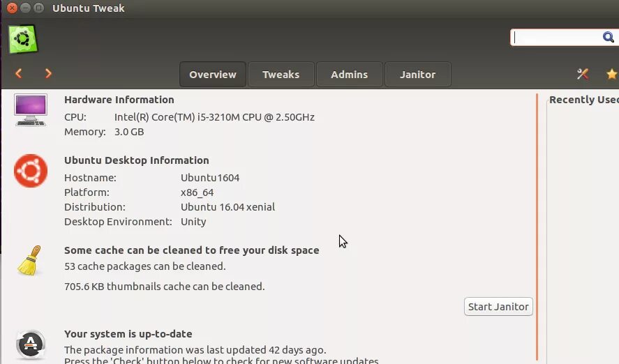Minimize the Ubuntu Tweak window
Viewport: 619px width, 364px height.
(25, 8)
